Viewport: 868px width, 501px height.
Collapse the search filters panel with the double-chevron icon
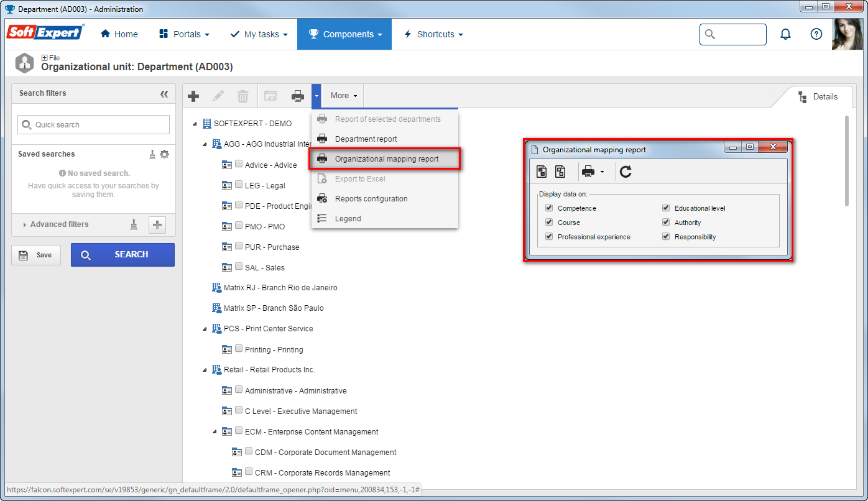pos(164,94)
